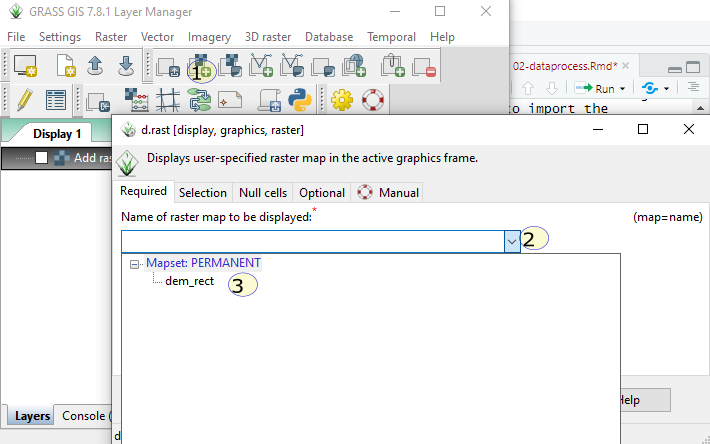Open the Imagery menu

coord(209,37)
